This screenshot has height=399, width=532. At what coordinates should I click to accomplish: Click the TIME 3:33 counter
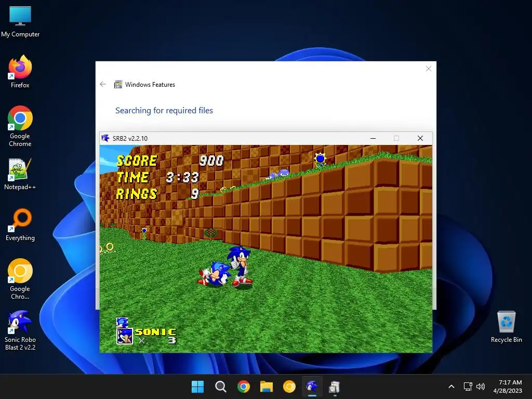point(158,178)
